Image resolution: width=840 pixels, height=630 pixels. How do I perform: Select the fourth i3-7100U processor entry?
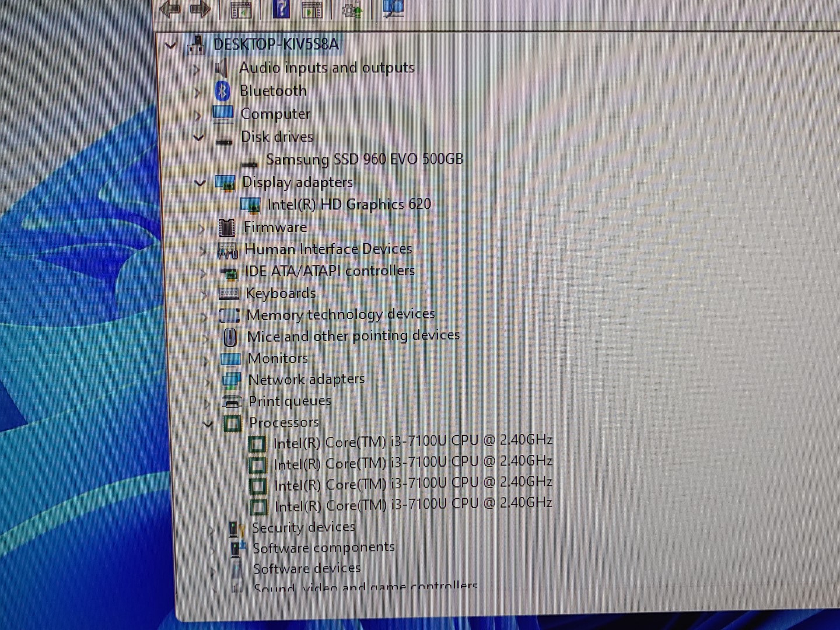[414, 505]
